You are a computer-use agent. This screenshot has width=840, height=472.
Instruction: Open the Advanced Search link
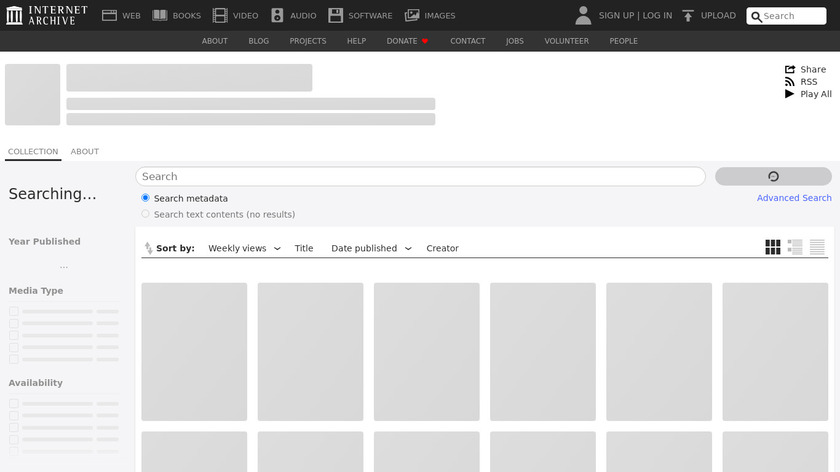794,198
